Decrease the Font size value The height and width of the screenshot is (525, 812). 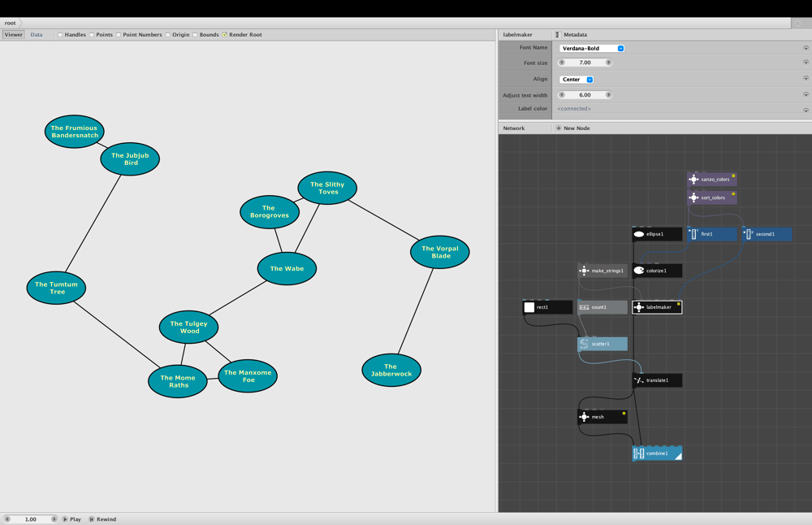(562, 63)
